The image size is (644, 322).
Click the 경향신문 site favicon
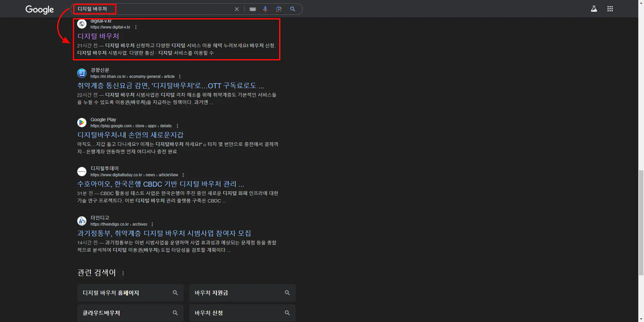(x=82, y=73)
